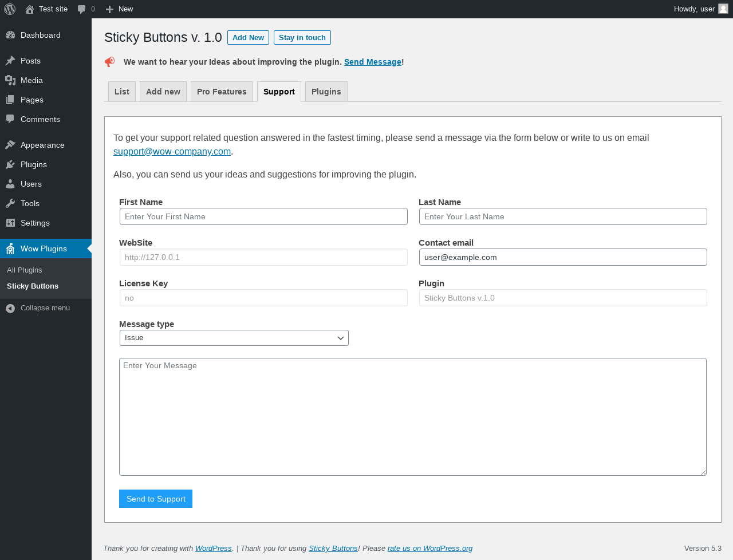733x560 pixels.
Task: Switch to the List tab
Action: (122, 92)
